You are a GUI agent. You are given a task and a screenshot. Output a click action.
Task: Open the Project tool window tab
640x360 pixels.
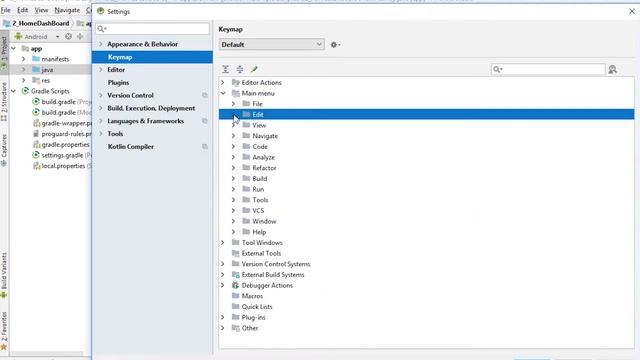(x=4, y=53)
